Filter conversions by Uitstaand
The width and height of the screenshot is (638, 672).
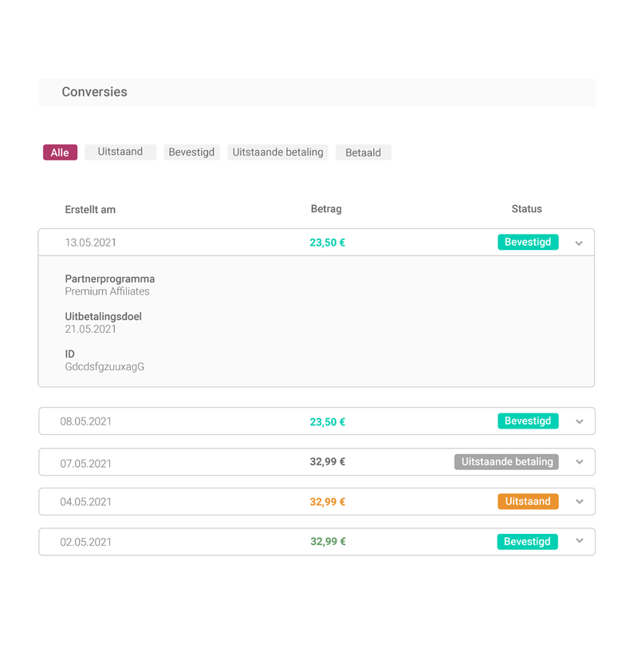tap(120, 152)
